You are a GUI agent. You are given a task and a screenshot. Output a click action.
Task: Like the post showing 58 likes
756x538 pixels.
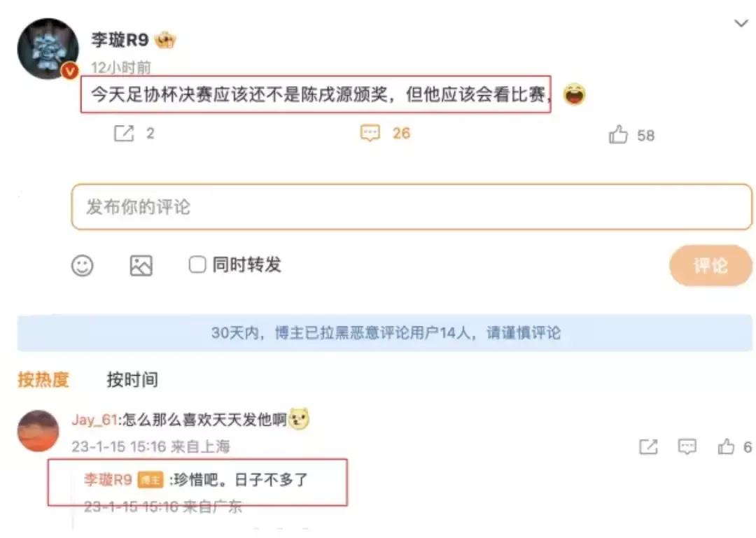point(618,135)
